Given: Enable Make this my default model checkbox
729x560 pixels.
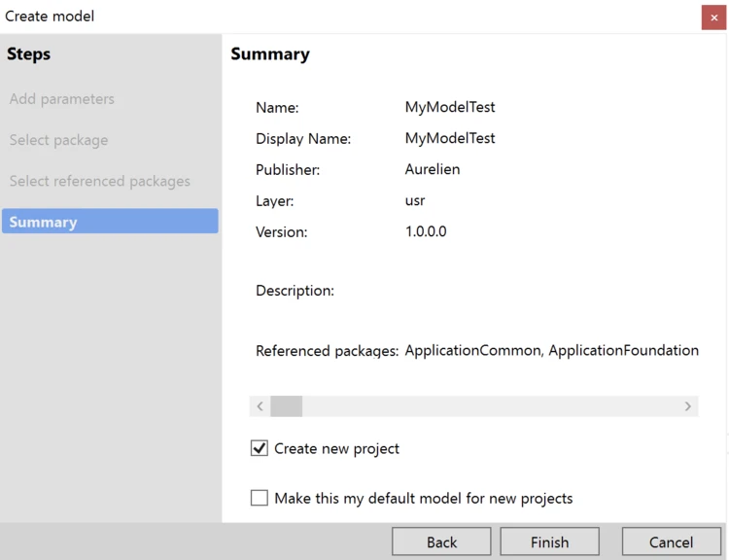Looking at the screenshot, I should coord(260,498).
